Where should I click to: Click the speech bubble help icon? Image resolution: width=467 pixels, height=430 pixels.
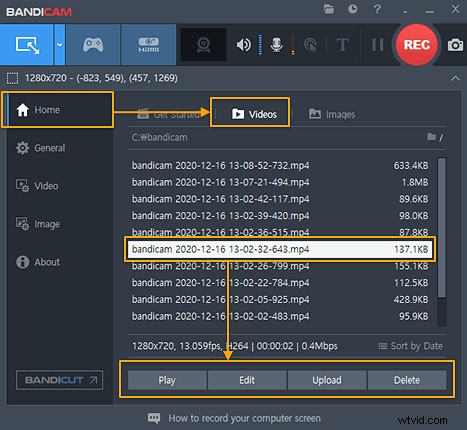coord(154,418)
